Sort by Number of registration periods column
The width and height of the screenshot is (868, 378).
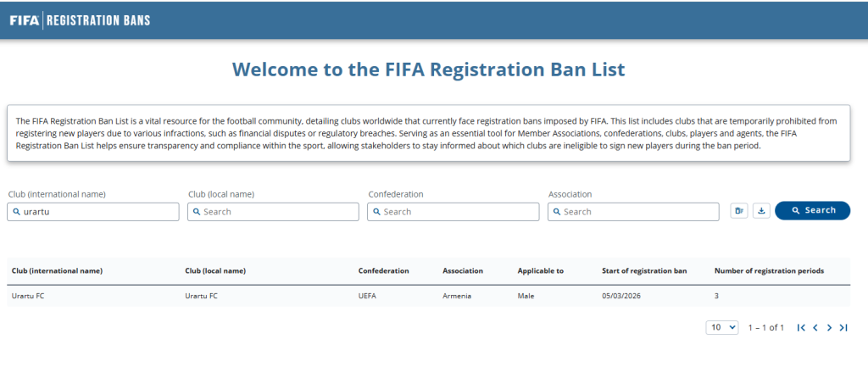coord(769,271)
